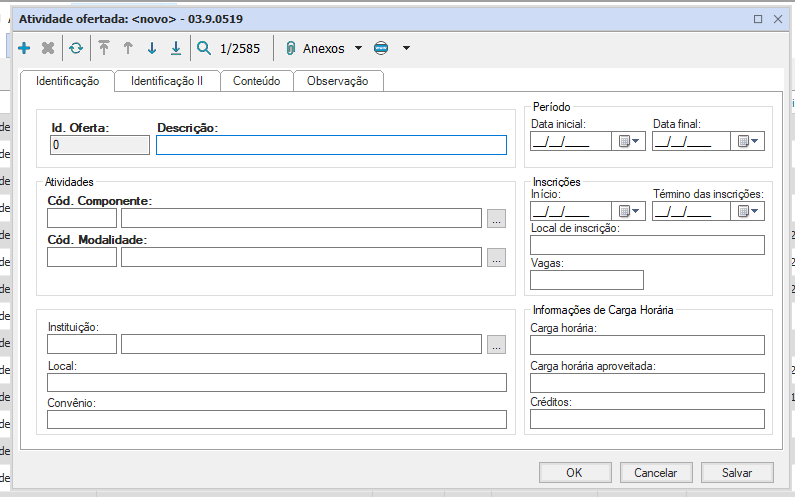Select the Observação tab
This screenshot has width=795, height=497.
tap(337, 81)
